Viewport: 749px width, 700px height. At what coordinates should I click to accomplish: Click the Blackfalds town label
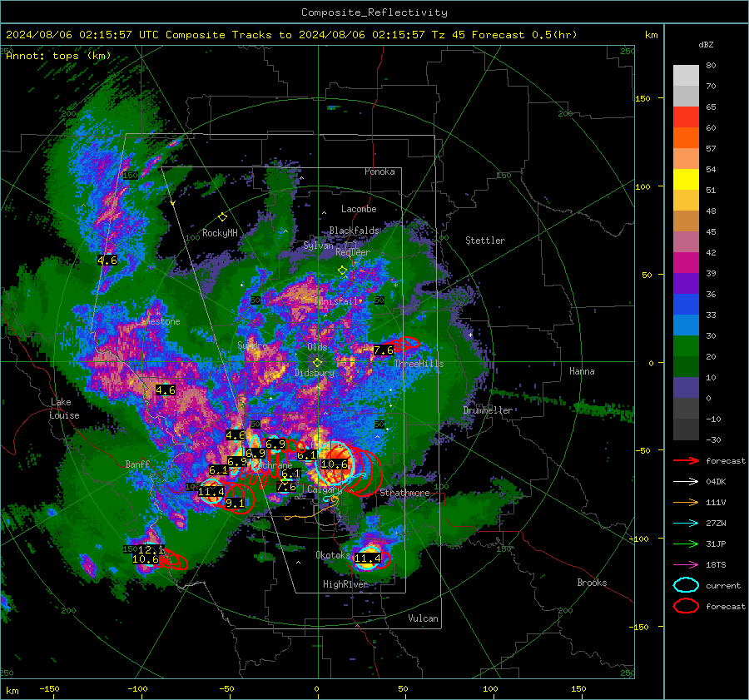(354, 231)
